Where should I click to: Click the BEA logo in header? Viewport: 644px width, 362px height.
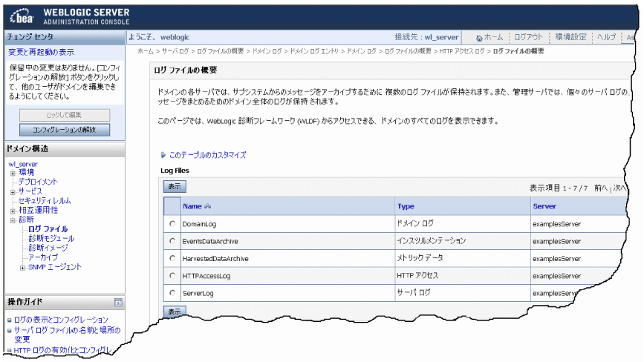tap(22, 16)
